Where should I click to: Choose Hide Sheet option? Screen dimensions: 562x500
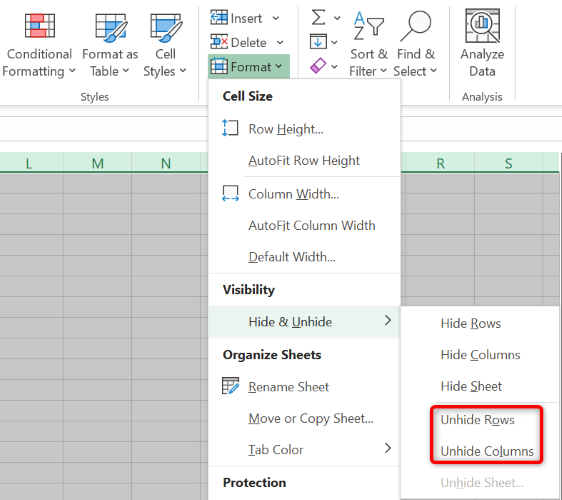click(x=471, y=386)
